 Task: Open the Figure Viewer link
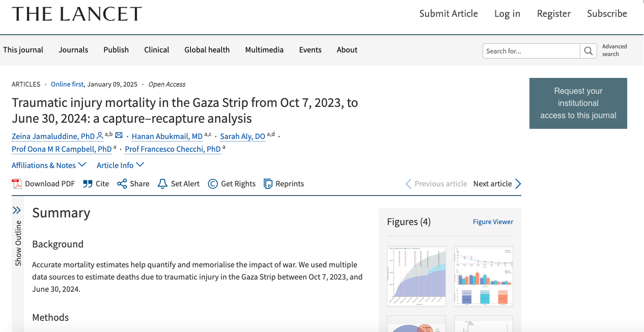tap(493, 222)
